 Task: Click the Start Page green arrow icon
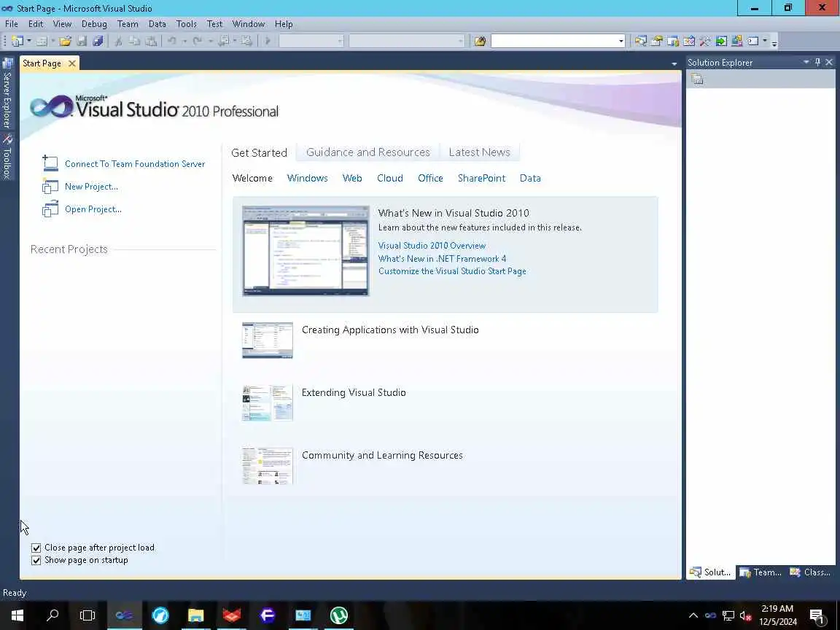[721, 41]
